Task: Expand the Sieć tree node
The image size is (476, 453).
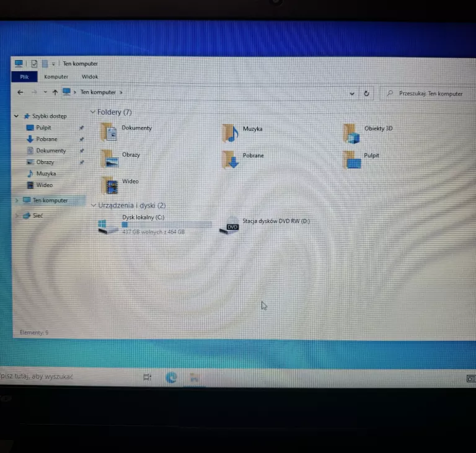Action: tap(17, 216)
